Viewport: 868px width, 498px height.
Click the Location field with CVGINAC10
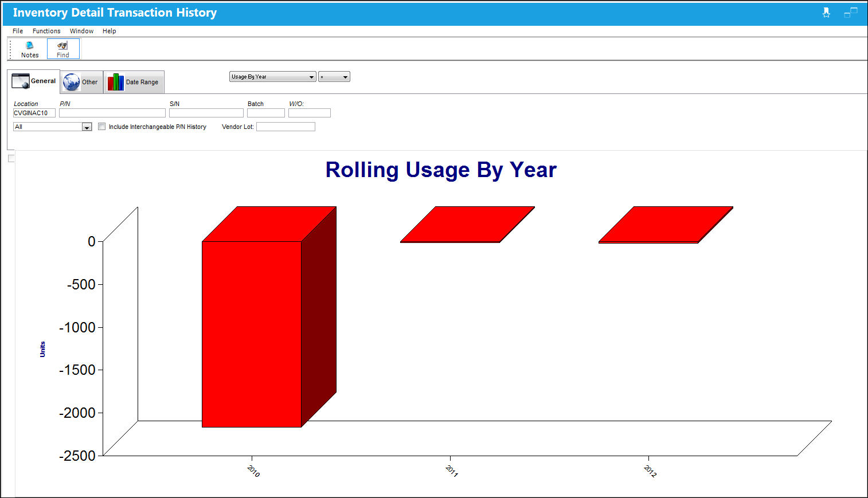34,113
